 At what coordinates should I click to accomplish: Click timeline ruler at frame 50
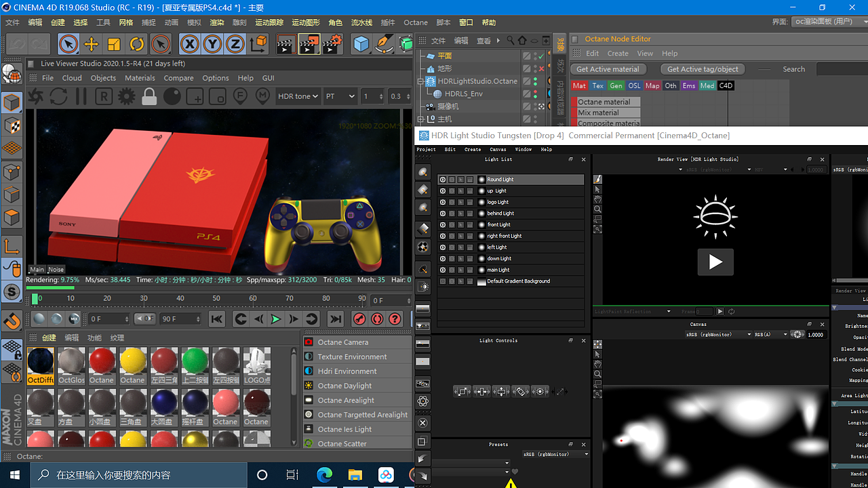216,298
